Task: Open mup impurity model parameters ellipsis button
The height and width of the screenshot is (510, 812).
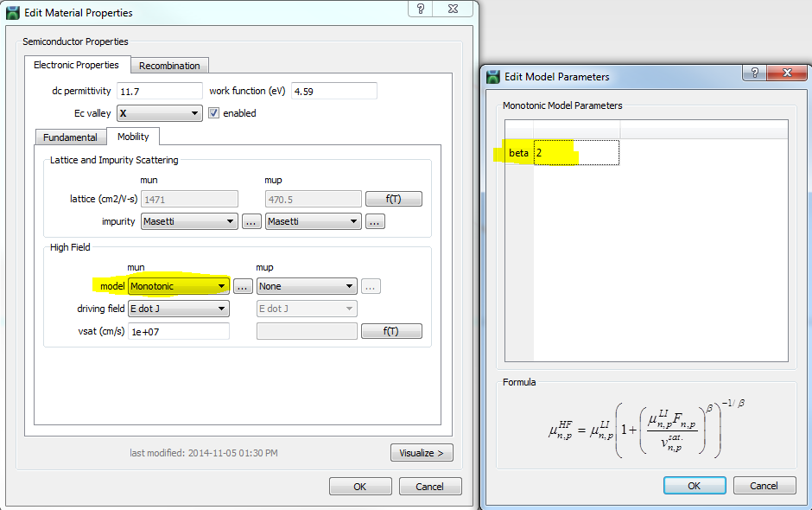Action: tap(375, 222)
